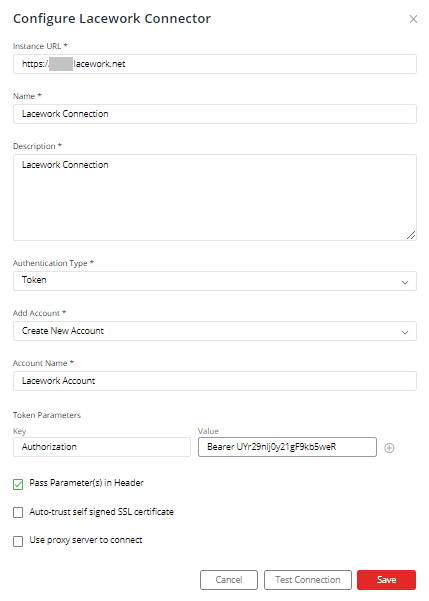Click the Test Connection button
Image resolution: width=429 pixels, height=601 pixels.
pyautogui.click(x=307, y=580)
